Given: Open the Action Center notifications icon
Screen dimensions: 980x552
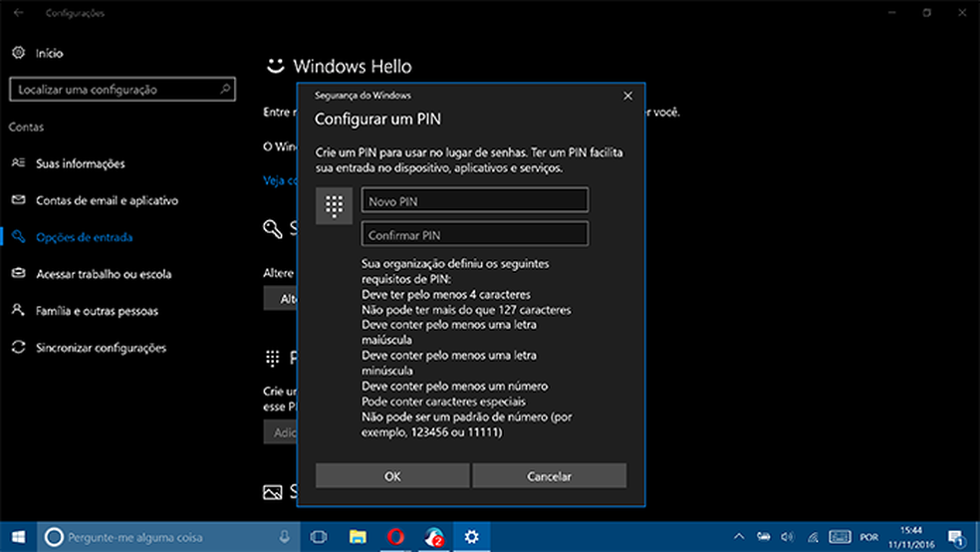Looking at the screenshot, I should pos(956,537).
